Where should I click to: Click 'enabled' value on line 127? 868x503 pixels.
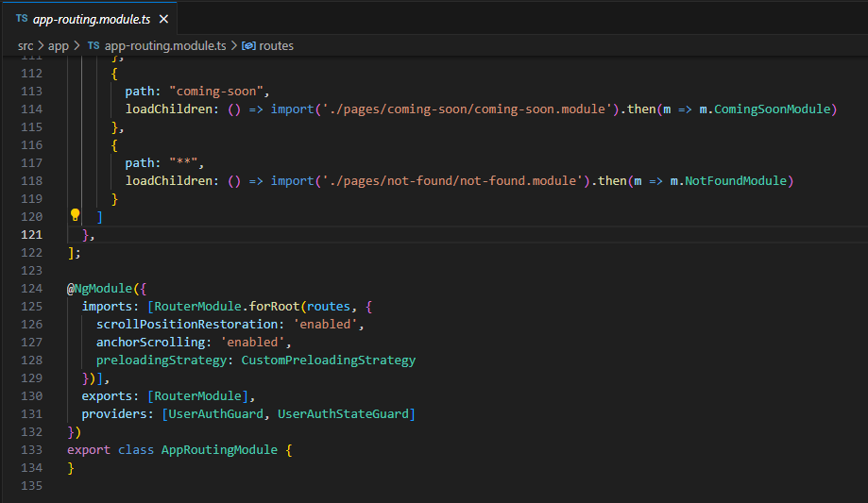point(252,343)
